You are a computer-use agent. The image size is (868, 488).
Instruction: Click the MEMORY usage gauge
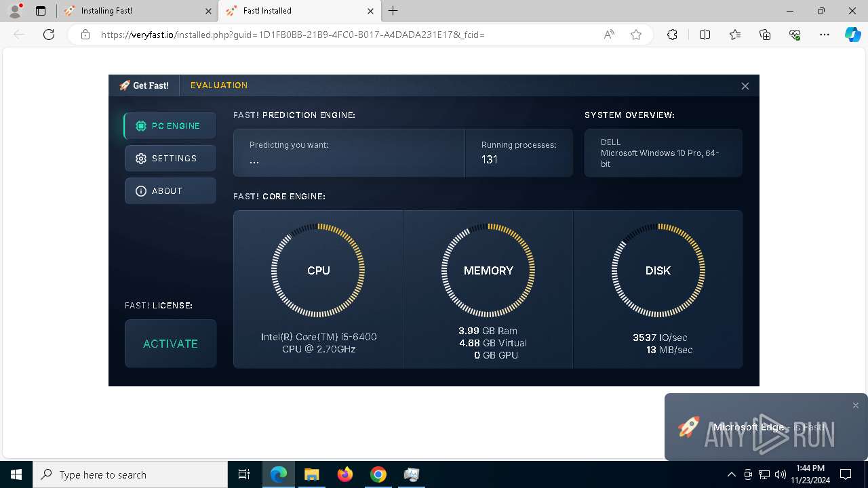[488, 270]
